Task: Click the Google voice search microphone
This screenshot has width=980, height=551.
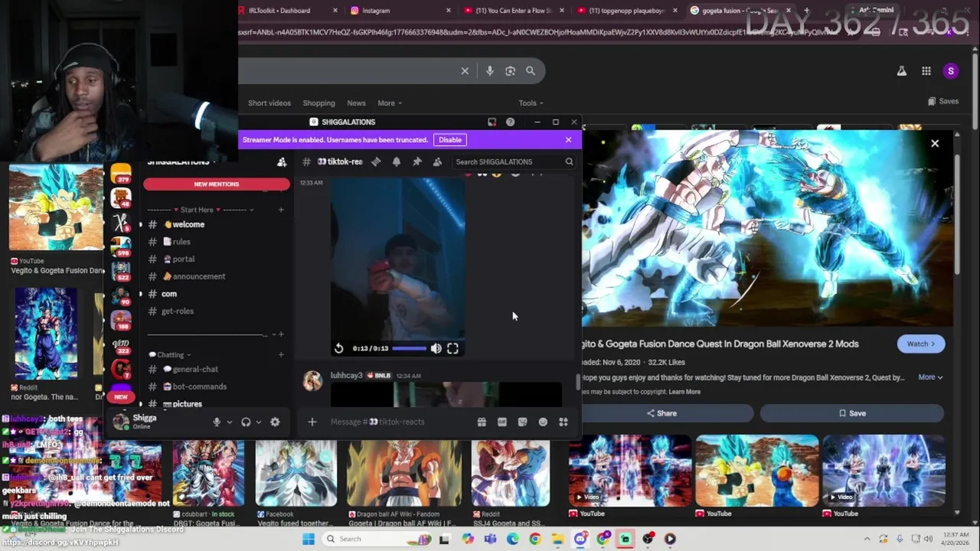Action: 490,71
